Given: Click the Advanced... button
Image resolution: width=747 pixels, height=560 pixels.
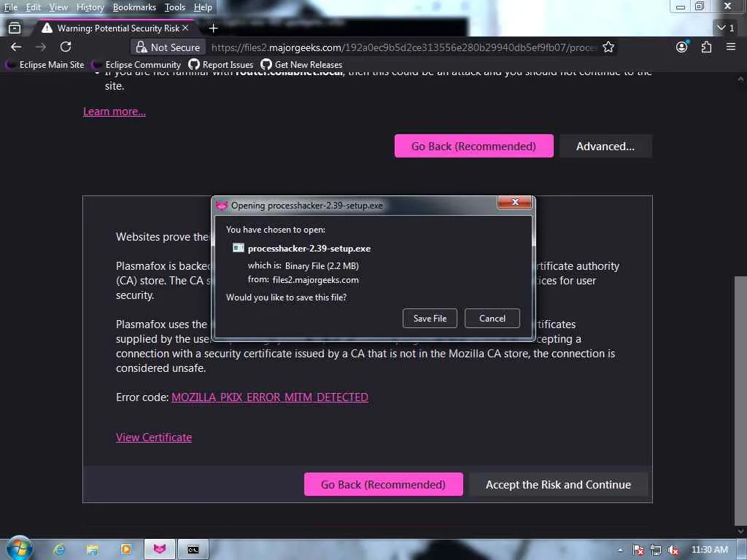Looking at the screenshot, I should click(605, 146).
